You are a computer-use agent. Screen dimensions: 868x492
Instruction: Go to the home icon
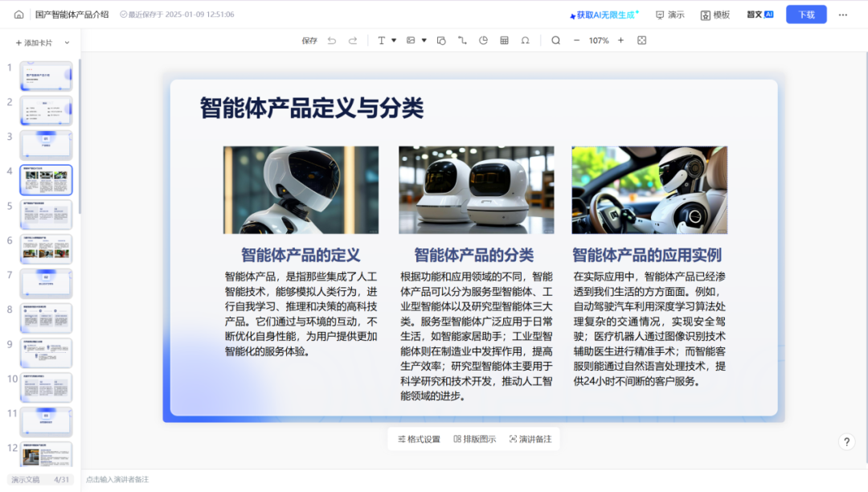(18, 14)
